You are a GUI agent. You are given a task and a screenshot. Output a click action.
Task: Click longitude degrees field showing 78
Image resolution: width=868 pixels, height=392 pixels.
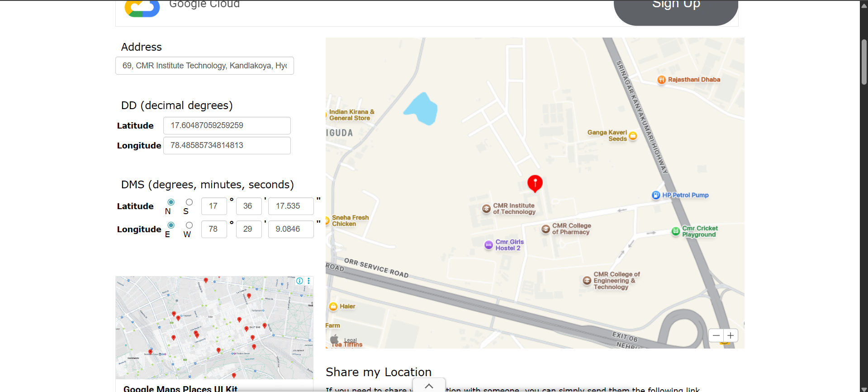(x=214, y=229)
